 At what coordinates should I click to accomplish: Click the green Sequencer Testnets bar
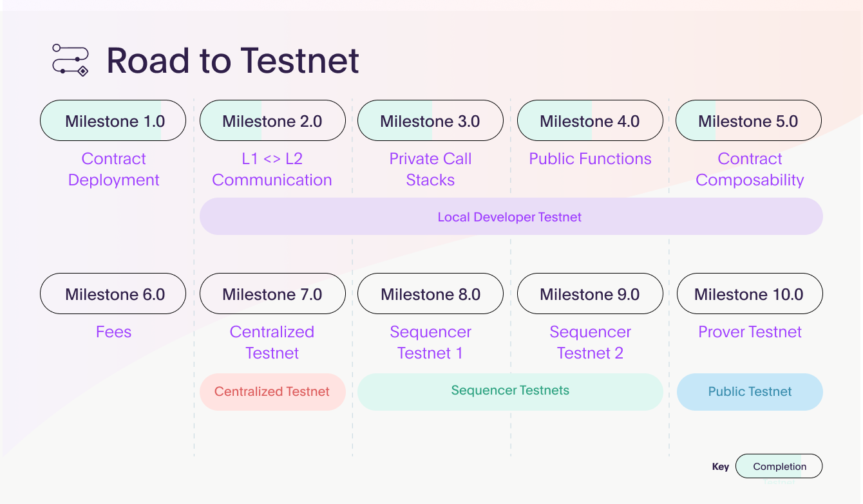click(x=510, y=391)
